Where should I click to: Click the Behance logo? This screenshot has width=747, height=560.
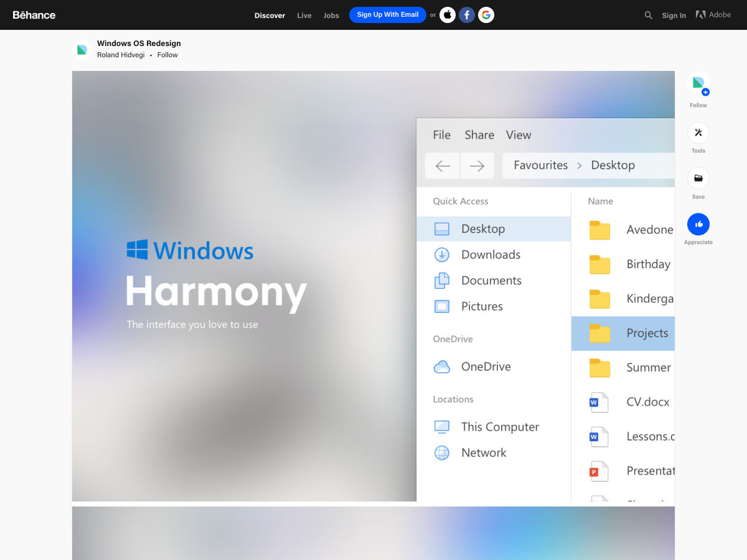[34, 15]
